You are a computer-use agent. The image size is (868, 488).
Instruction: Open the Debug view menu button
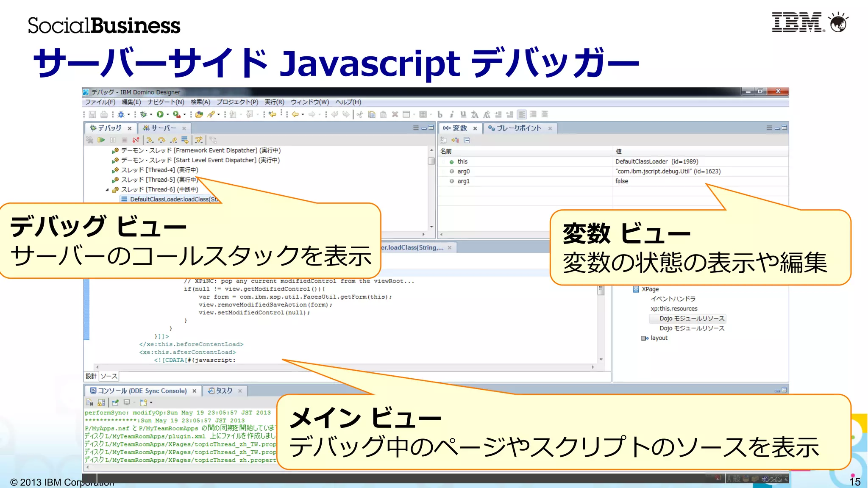pyautogui.click(x=416, y=128)
